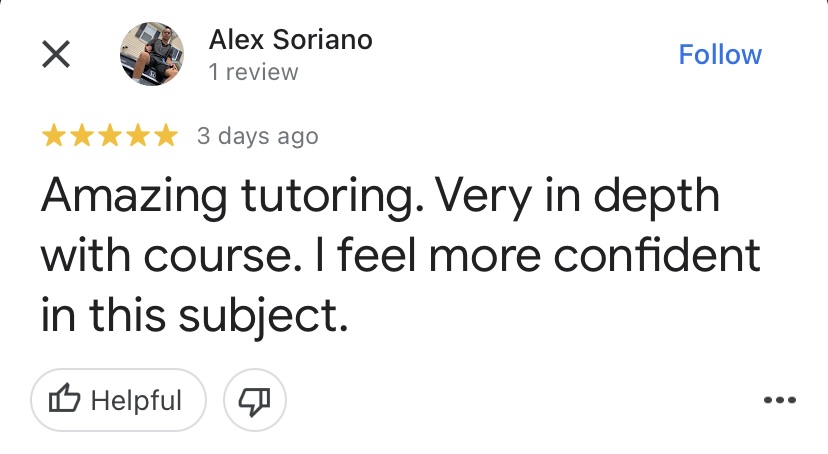Click the 'in this subject.' last line
This screenshot has width=828, height=454.
click(194, 315)
